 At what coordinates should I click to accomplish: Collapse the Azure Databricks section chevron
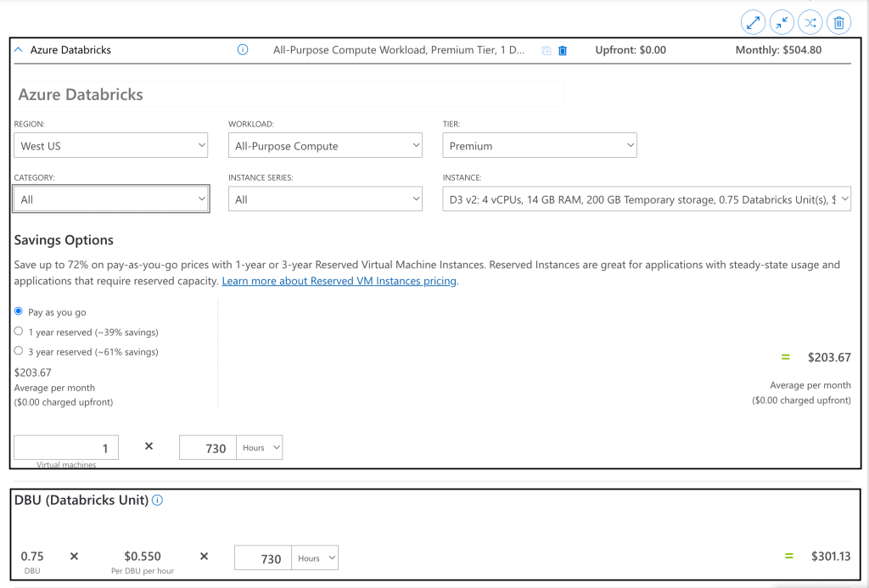pos(19,50)
